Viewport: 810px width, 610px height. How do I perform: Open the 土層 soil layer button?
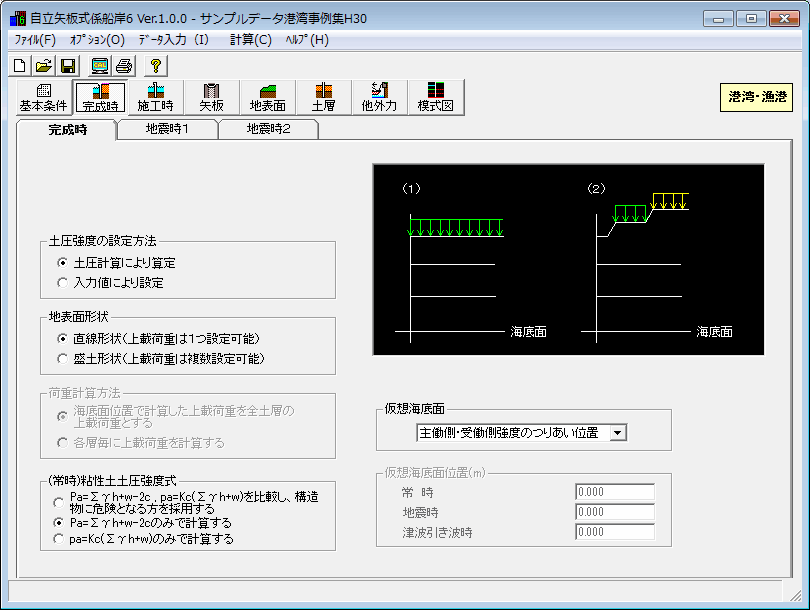[x=323, y=97]
